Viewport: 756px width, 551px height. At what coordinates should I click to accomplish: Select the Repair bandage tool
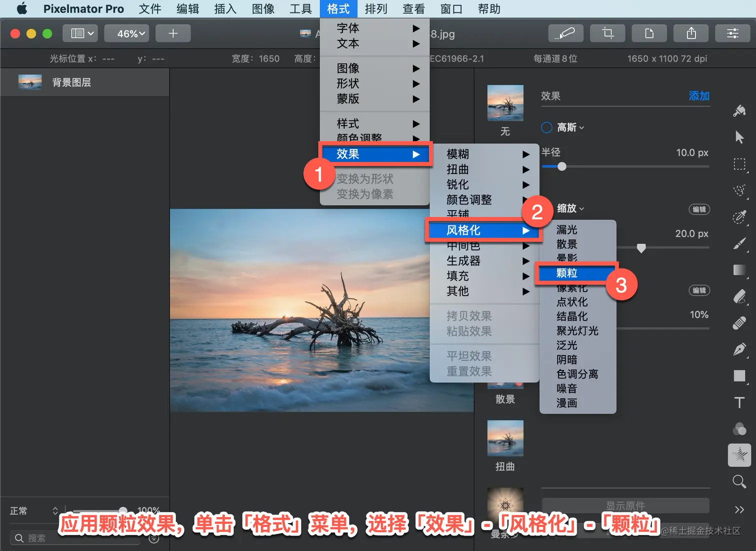739,323
